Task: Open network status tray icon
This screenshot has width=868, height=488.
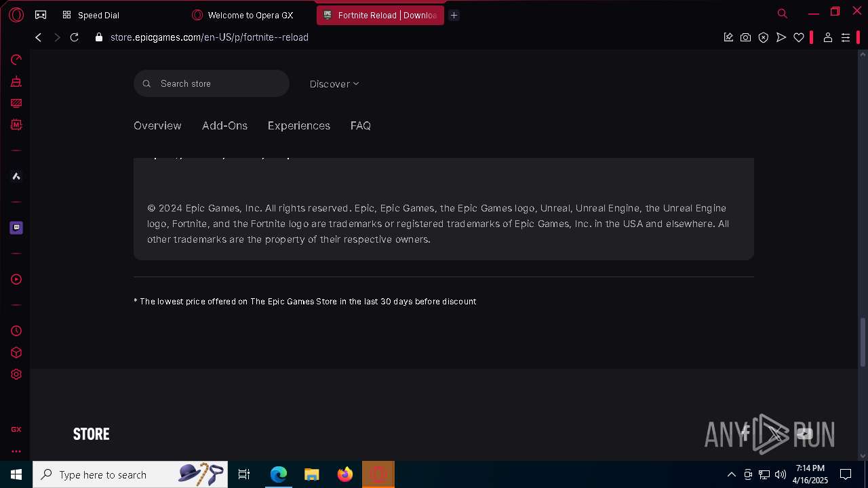Action: (764, 474)
